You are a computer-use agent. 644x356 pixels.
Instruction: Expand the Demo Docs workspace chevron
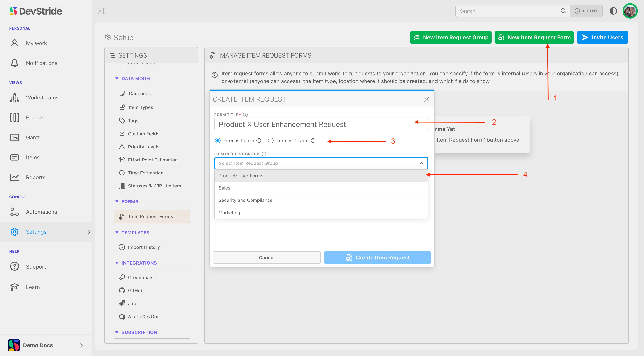[x=81, y=345]
